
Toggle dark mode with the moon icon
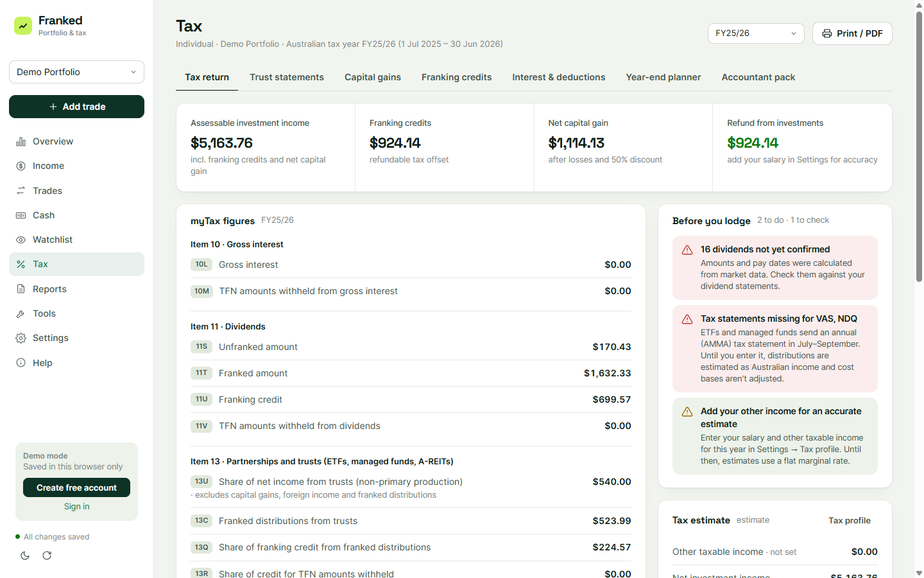25,556
